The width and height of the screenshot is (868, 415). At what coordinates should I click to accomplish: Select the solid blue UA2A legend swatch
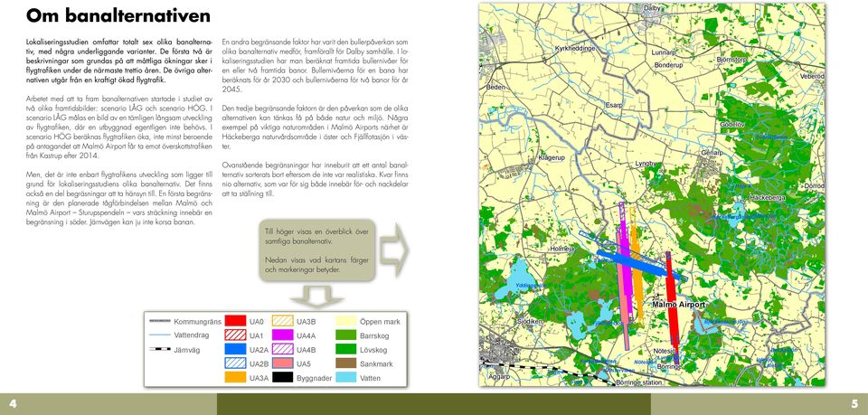click(x=235, y=350)
